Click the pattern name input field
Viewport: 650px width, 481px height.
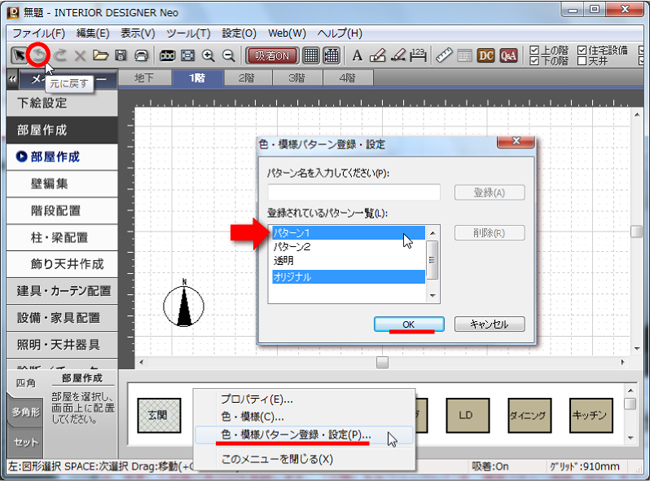(354, 192)
